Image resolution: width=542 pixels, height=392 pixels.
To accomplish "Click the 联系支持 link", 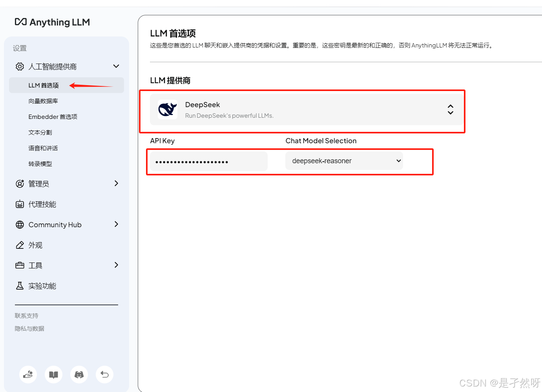I will coord(26,315).
